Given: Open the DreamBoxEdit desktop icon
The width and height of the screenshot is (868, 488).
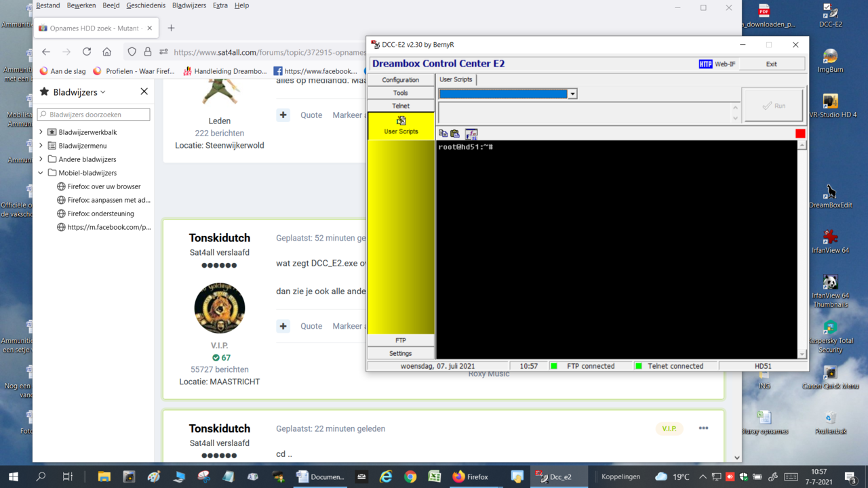Looking at the screenshot, I should click(830, 192).
